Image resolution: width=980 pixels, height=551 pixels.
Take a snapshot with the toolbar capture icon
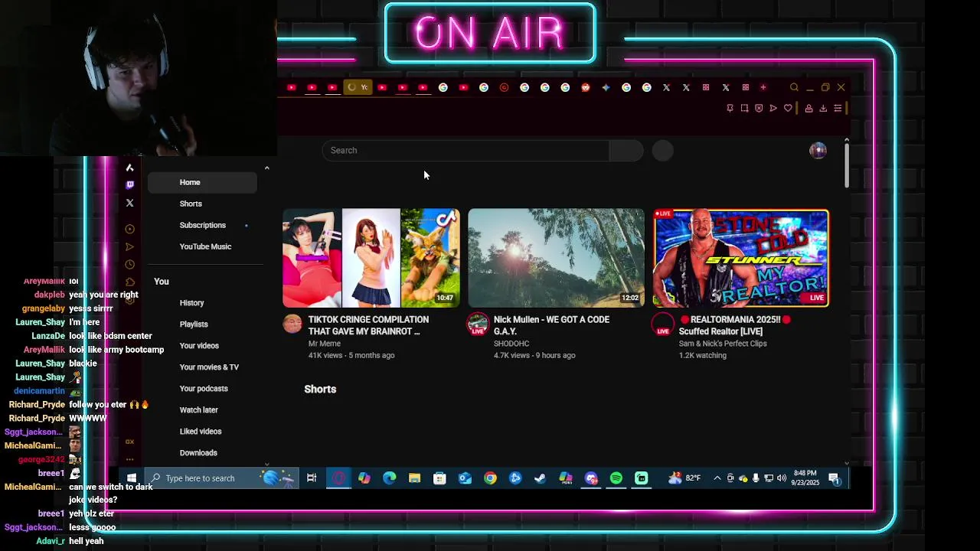744,108
